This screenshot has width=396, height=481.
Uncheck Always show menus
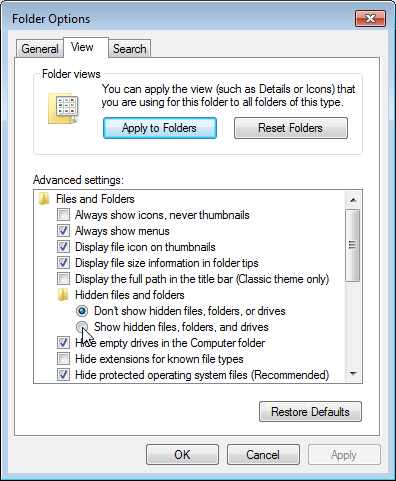coord(63,231)
